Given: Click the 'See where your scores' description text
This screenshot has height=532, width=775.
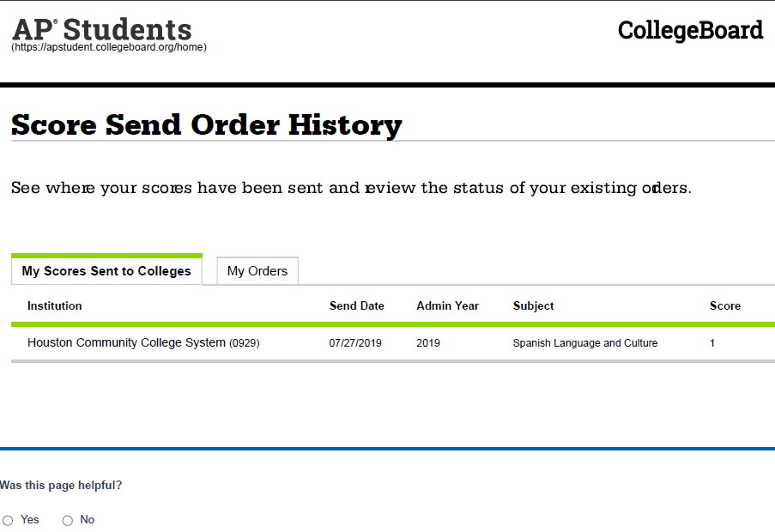Looking at the screenshot, I should [x=351, y=188].
